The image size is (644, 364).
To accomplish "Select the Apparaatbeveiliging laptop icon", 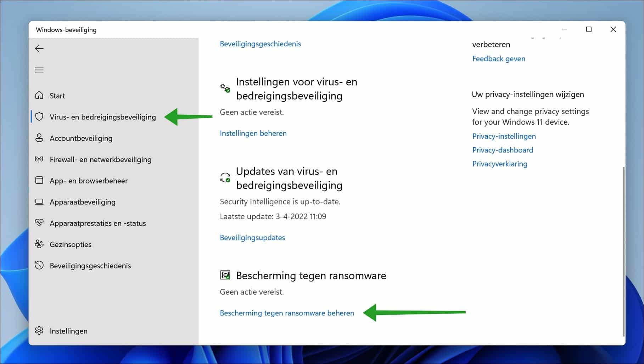I will 39,202.
